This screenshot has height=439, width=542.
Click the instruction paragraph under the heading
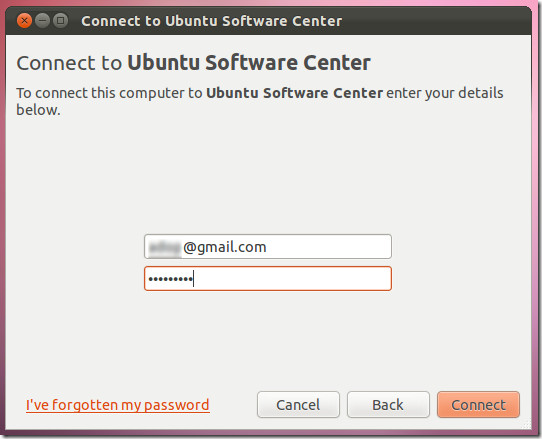(260, 101)
